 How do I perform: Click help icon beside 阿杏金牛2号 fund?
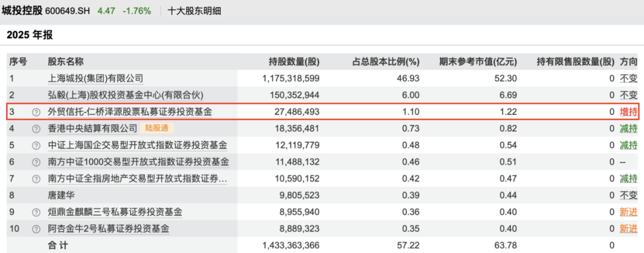pyautogui.click(x=36, y=229)
